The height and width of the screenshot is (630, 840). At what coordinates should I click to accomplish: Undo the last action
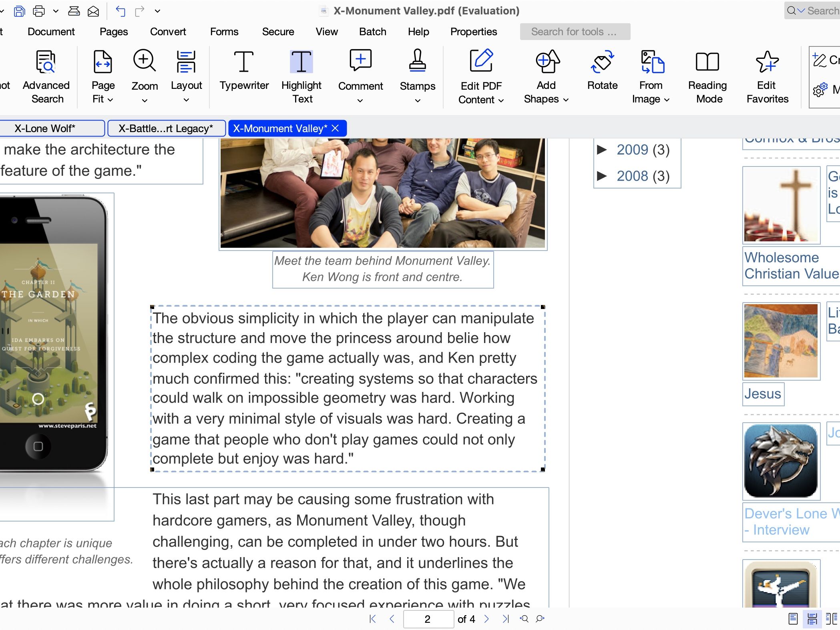pyautogui.click(x=120, y=11)
